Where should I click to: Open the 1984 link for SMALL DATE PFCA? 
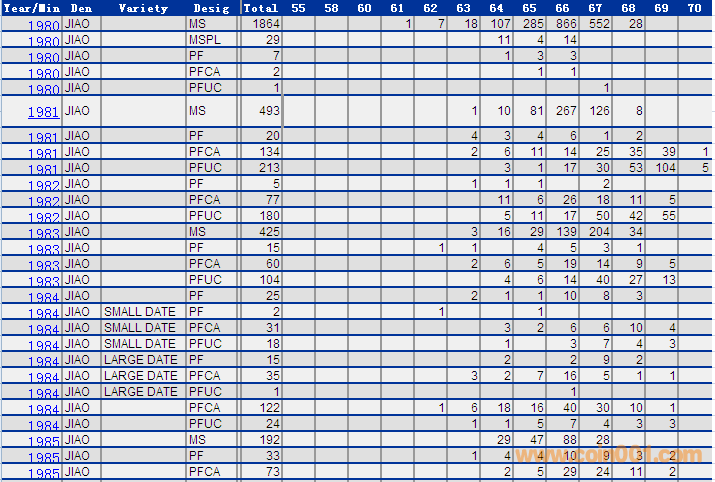pyautogui.click(x=44, y=329)
